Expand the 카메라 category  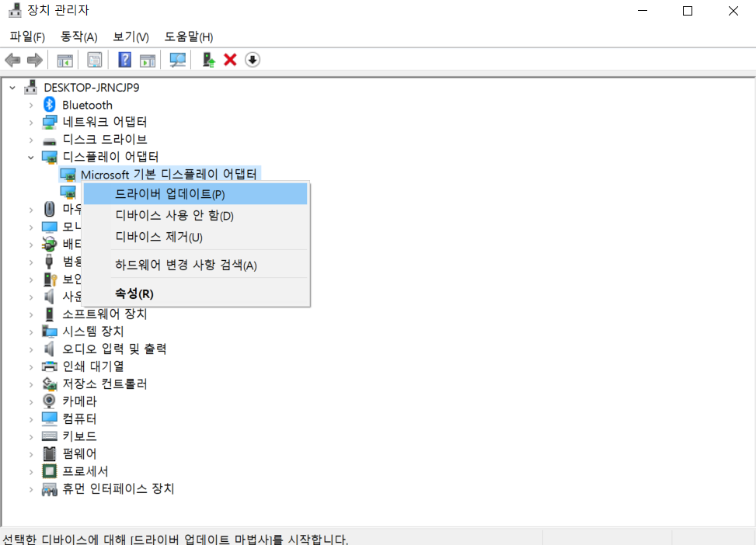coord(31,401)
